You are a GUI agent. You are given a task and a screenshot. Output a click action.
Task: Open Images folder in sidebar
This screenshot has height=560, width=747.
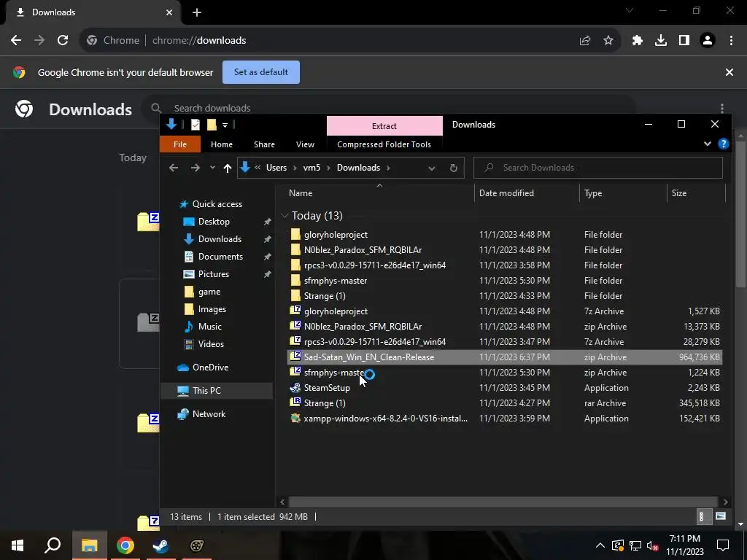212,309
